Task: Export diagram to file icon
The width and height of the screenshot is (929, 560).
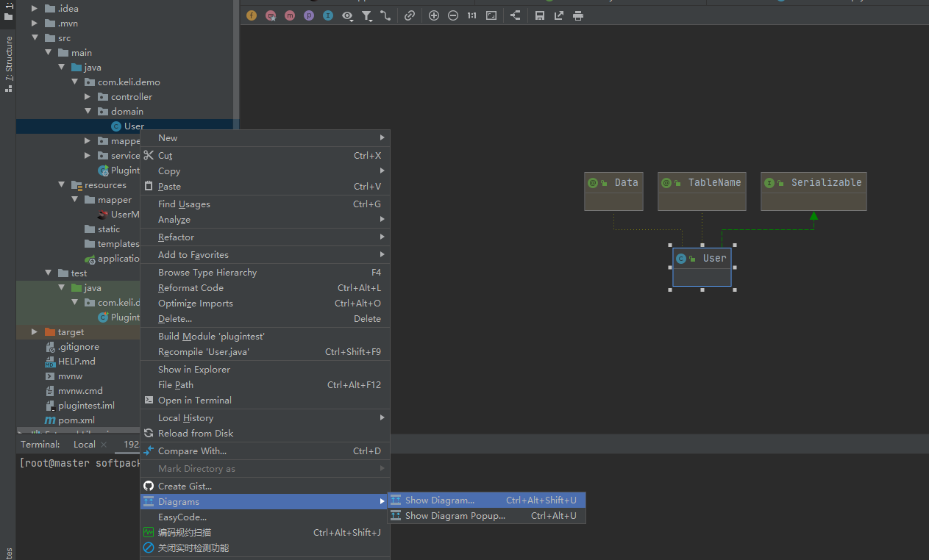Action: point(559,15)
